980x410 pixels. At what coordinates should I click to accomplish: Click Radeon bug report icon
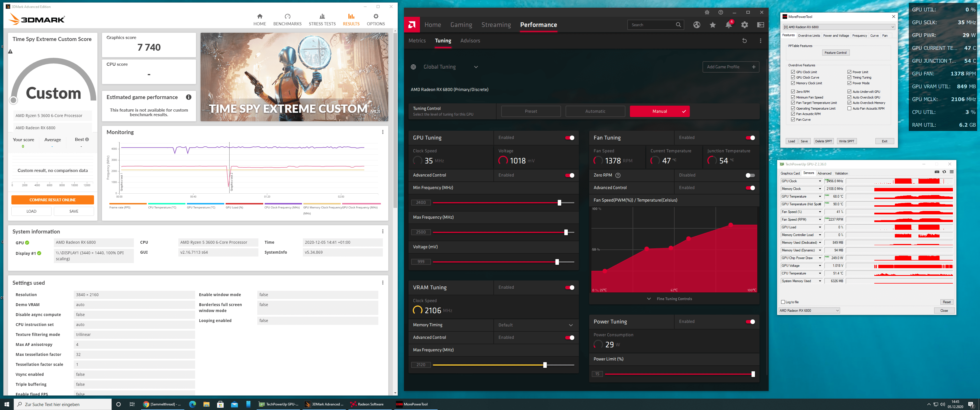(707, 12)
